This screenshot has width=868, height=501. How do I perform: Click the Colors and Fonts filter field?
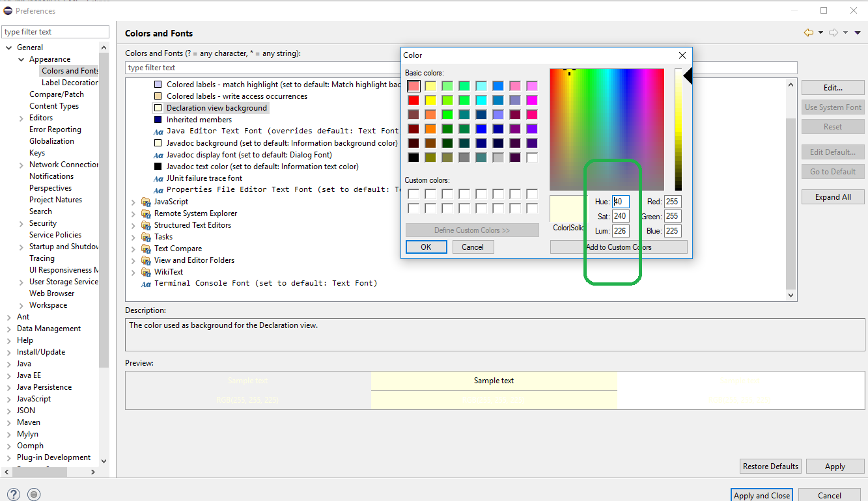pos(461,68)
